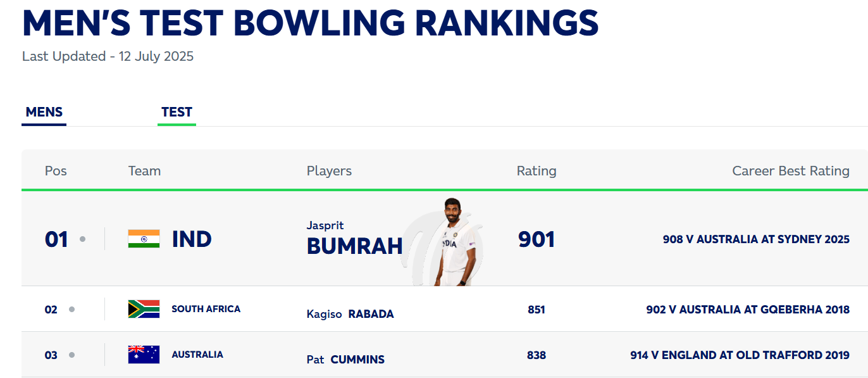Click the rank movement dot beside 03
The width and height of the screenshot is (868, 378).
(x=71, y=355)
